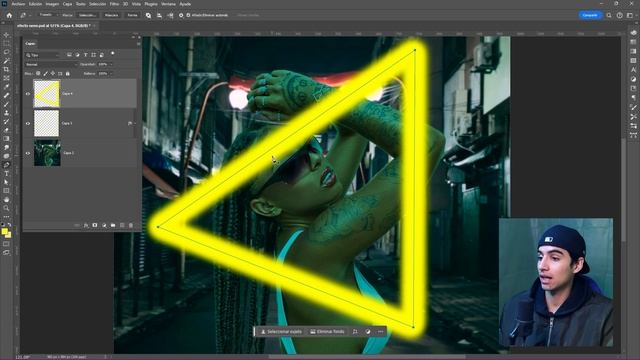The width and height of the screenshot is (640, 360).
Task: Select the Dodge tool
Action: click(x=6, y=156)
